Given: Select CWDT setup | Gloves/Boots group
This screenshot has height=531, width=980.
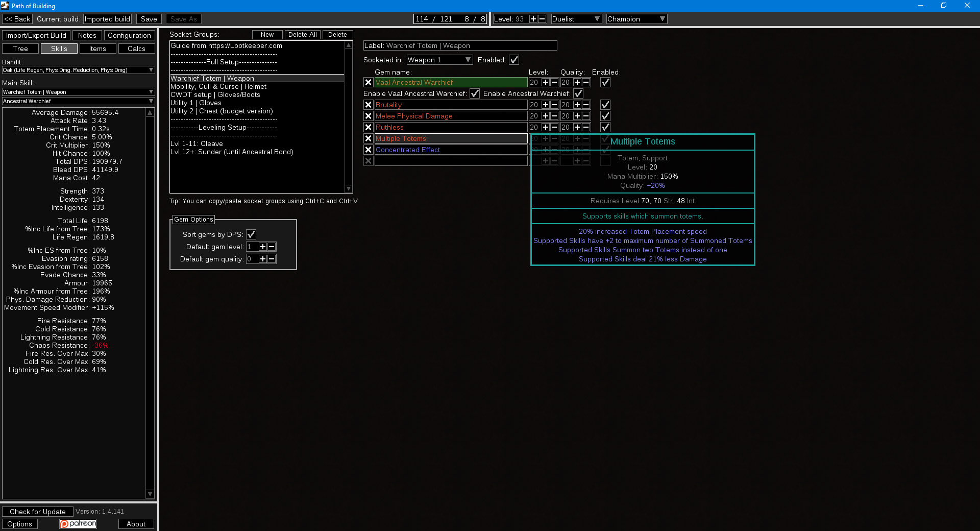Looking at the screenshot, I should 257,94.
